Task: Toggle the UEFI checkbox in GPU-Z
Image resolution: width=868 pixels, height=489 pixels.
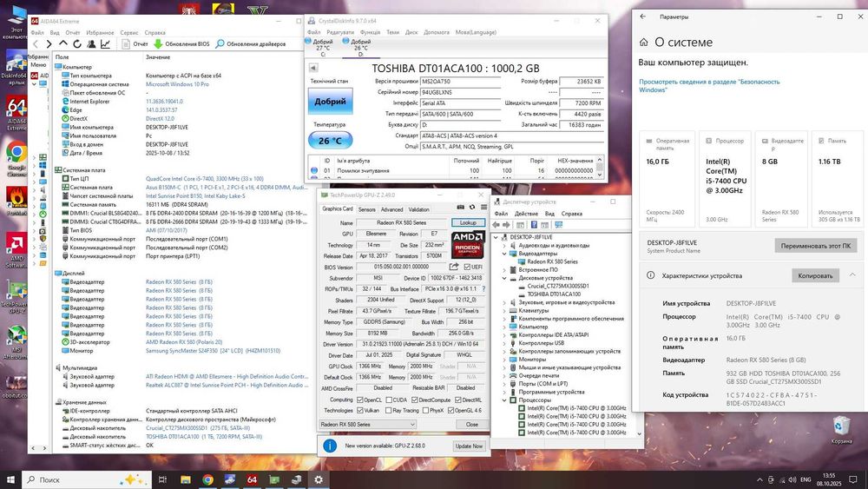Action: point(467,267)
